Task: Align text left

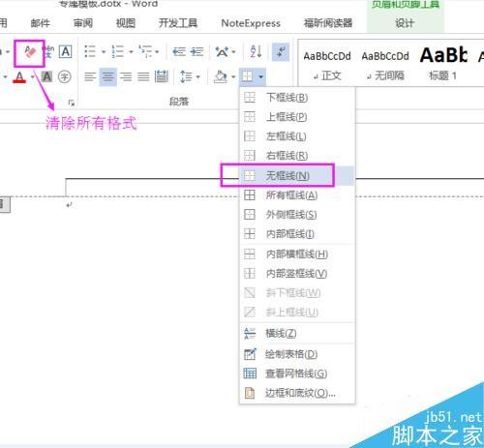Action: click(x=90, y=76)
